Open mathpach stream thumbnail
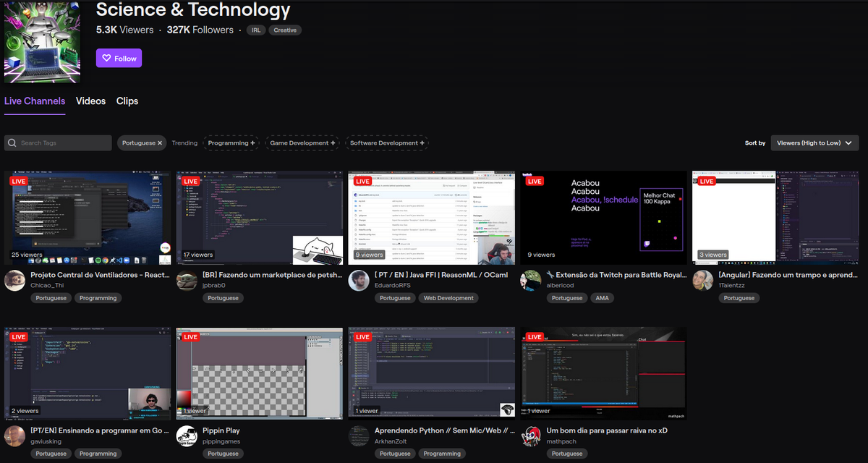The width and height of the screenshot is (868, 463). pos(604,373)
